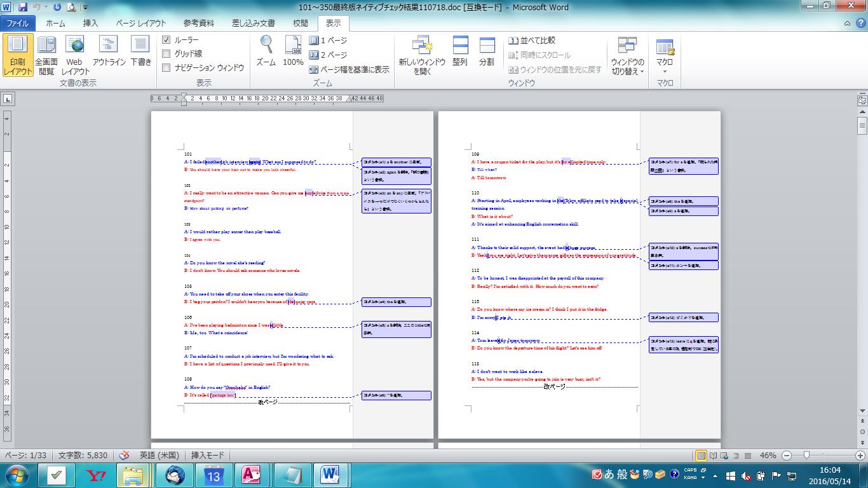Click the zoom slider handle
868x488 pixels.
(x=806, y=456)
